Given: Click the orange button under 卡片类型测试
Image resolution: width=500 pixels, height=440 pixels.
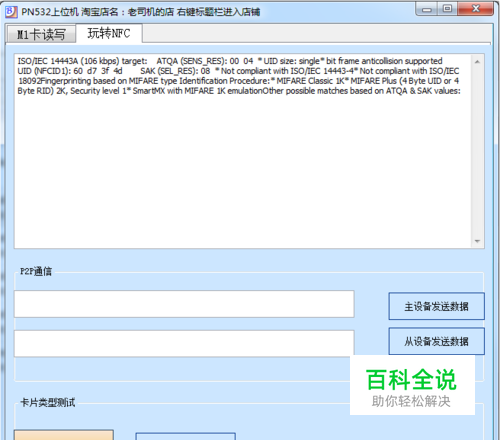Looking at the screenshot, I should (x=64, y=435).
